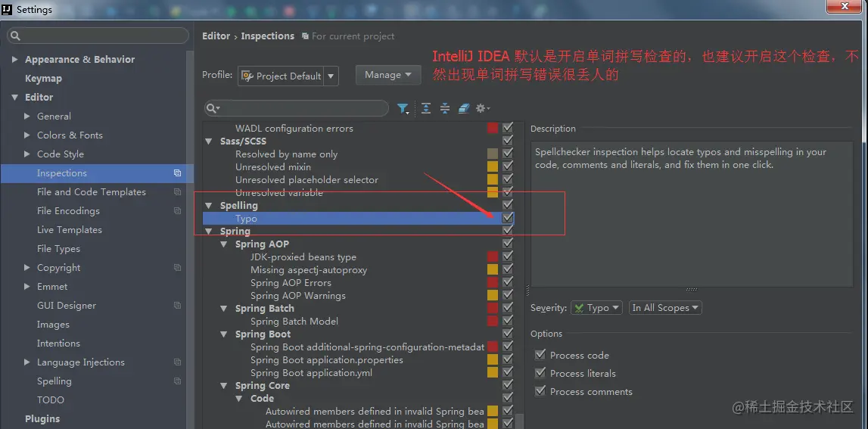Toggle Unresolved mixin inspection checkbox
This screenshot has height=429, width=868.
click(508, 166)
